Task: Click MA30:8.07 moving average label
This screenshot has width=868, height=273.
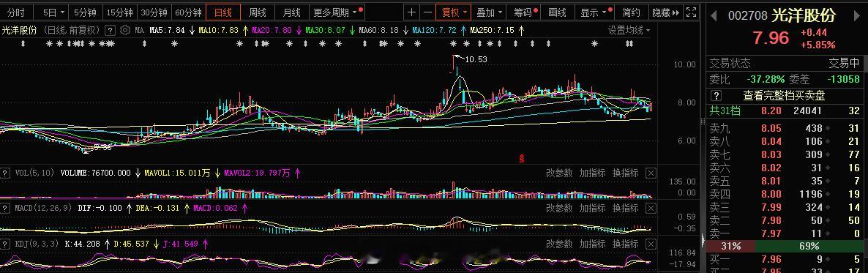Action: tap(325, 30)
